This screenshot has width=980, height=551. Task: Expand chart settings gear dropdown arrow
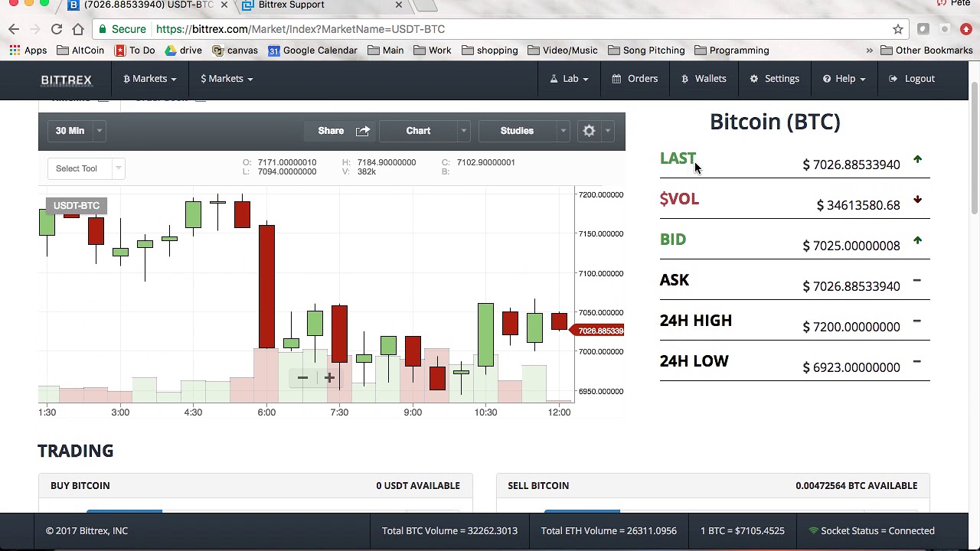click(607, 131)
